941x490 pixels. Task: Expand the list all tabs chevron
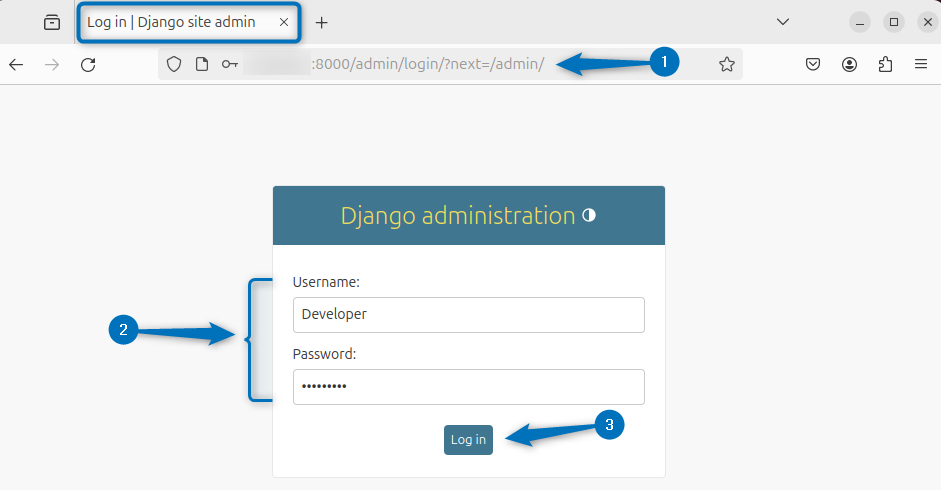783,22
